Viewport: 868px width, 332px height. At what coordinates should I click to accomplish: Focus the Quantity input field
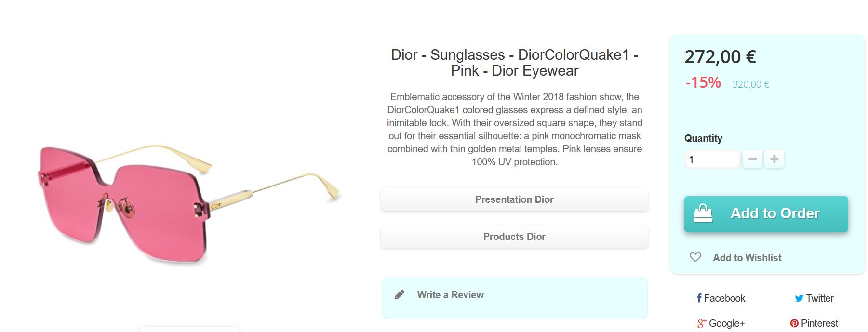[x=712, y=159]
